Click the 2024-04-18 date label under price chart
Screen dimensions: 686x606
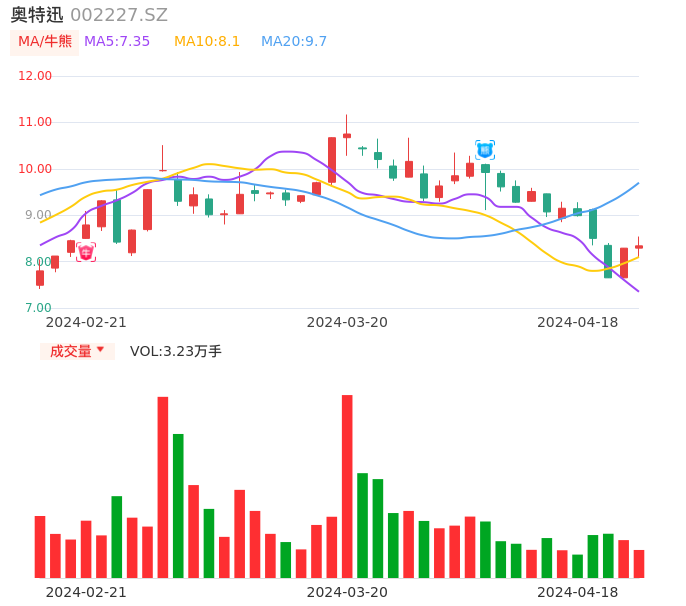pyautogui.click(x=578, y=322)
